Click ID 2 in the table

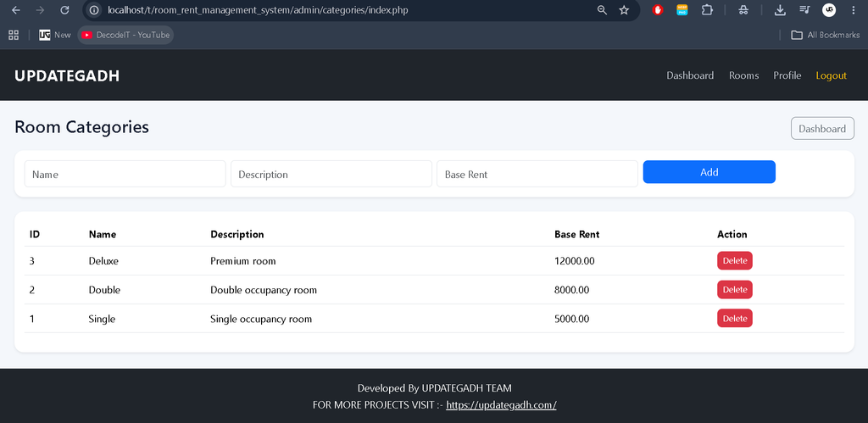31,290
